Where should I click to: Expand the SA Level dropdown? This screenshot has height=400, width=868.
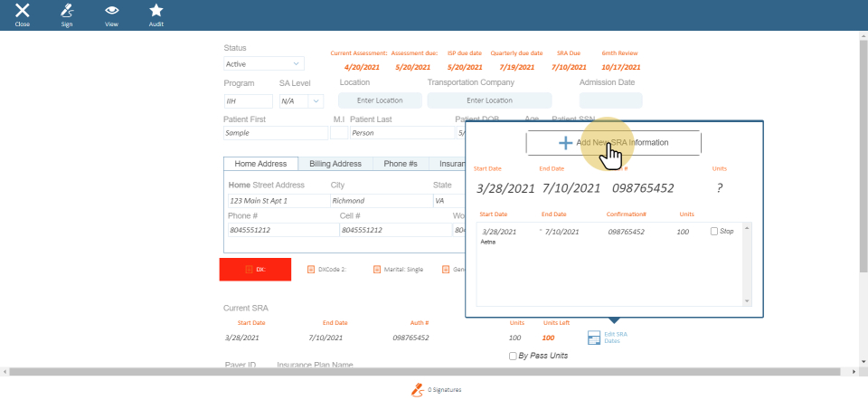[x=301, y=101]
